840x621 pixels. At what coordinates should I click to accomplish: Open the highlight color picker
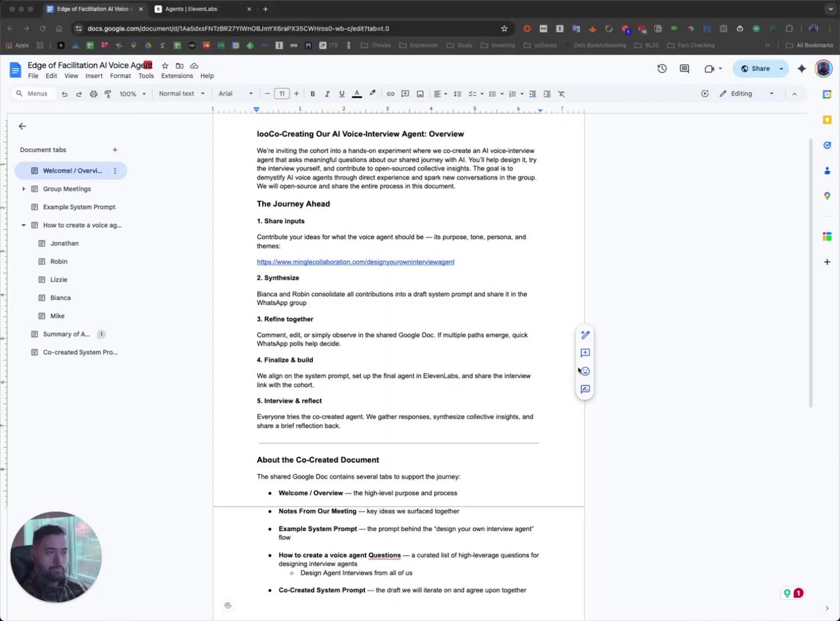click(x=372, y=94)
